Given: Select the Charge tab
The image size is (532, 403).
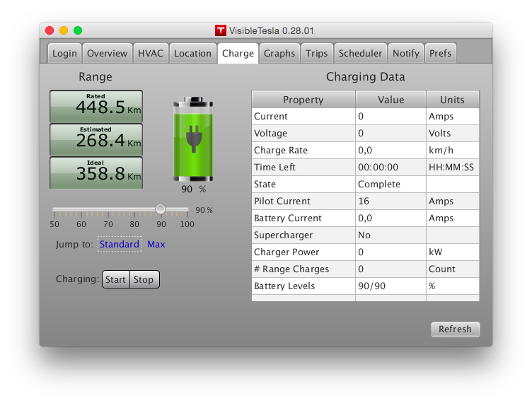Looking at the screenshot, I should coord(238,53).
